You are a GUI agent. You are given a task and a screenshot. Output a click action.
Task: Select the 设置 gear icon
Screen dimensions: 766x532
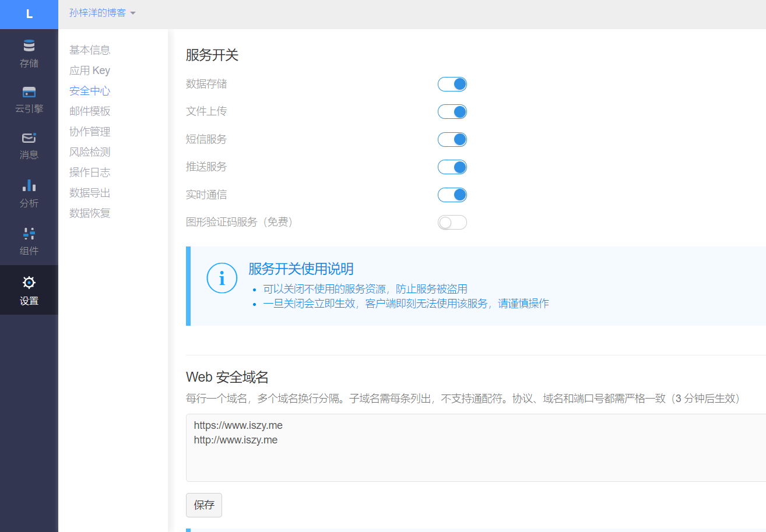click(x=29, y=283)
